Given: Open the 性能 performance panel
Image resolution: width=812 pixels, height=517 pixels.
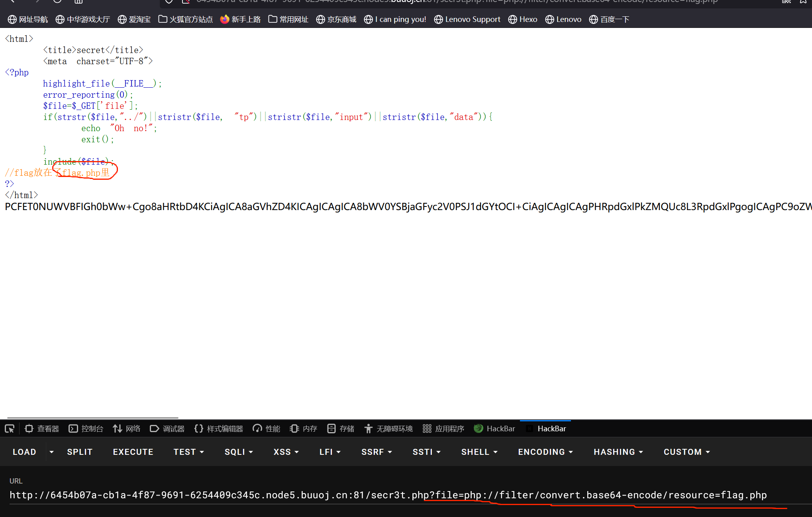Looking at the screenshot, I should (x=267, y=429).
